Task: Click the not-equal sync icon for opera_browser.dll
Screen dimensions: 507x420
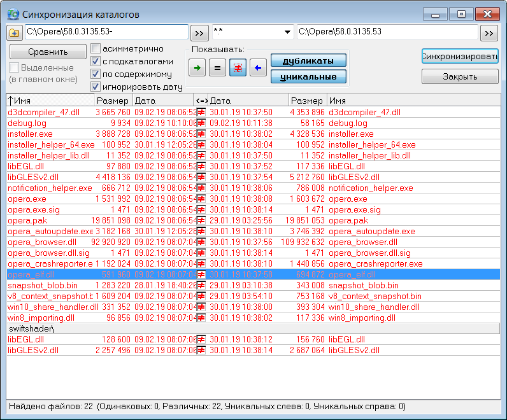Action: 201,242
